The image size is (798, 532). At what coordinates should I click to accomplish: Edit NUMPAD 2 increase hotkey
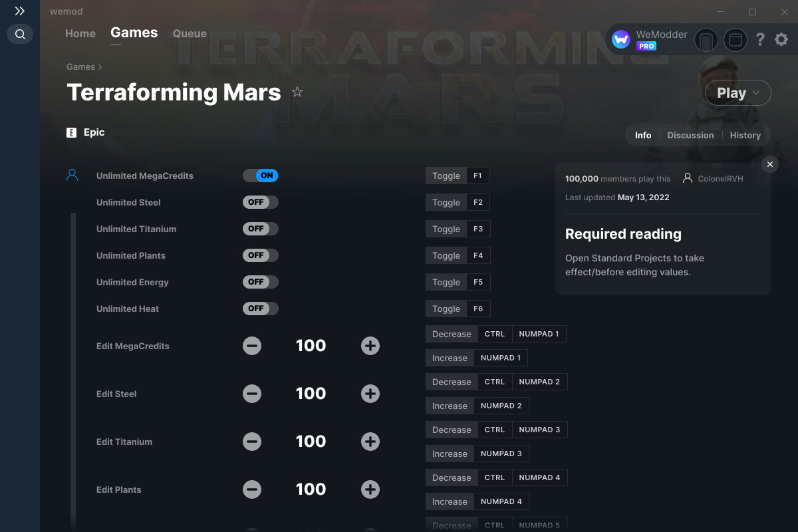tap(501, 406)
